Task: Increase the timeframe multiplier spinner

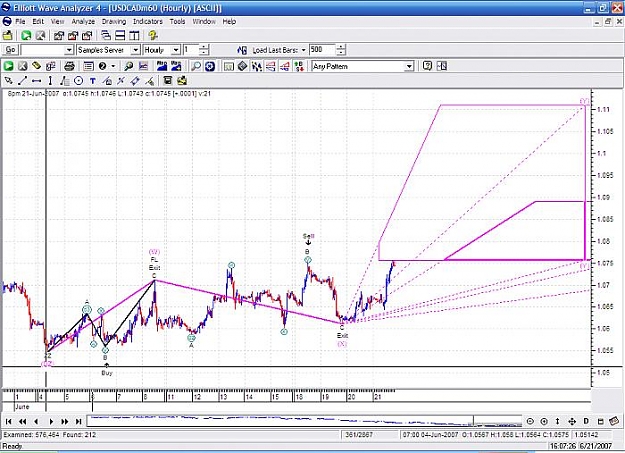Action: (x=204, y=47)
